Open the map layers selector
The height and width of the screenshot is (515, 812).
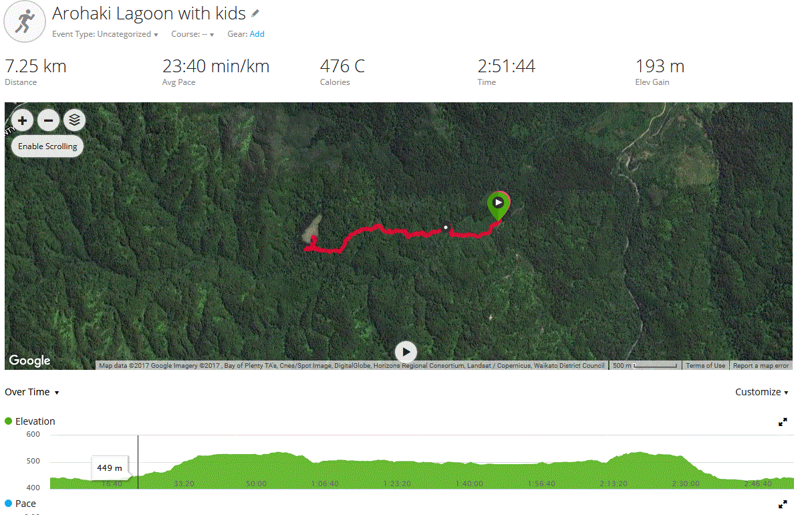pyautogui.click(x=75, y=120)
